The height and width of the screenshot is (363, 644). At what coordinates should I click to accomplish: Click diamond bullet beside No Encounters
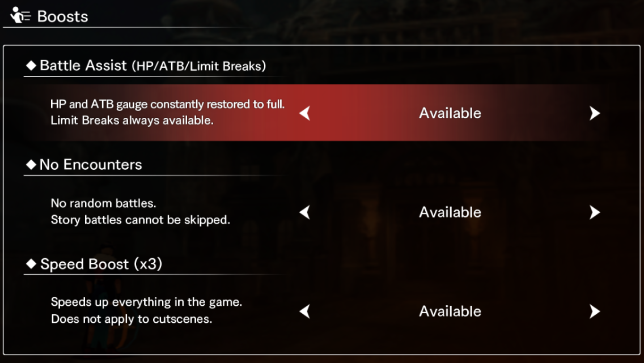coord(31,165)
